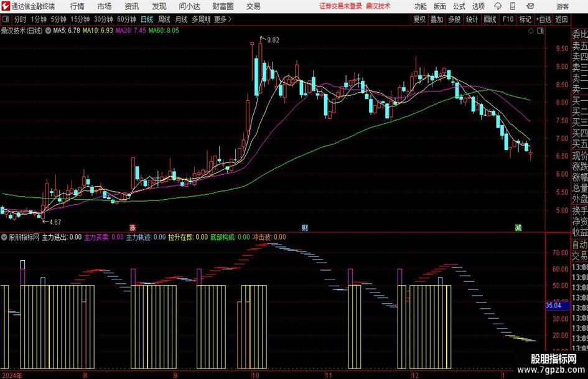588x379 pixels.
Task: Open the F10 company info button
Action: tap(508, 19)
